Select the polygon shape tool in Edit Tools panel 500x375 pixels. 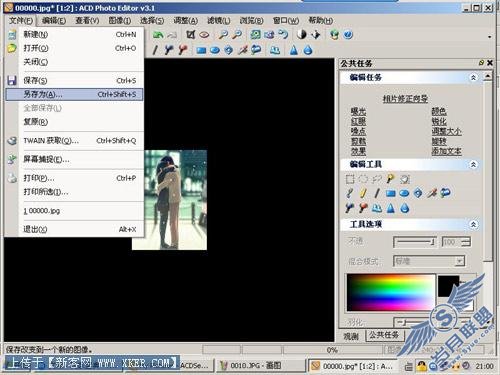[x=418, y=193]
